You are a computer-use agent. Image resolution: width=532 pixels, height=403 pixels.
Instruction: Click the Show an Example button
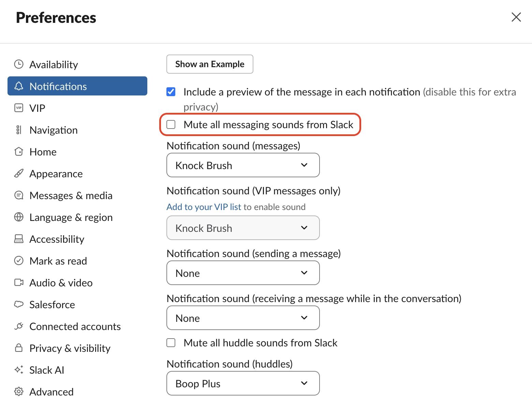pos(210,64)
